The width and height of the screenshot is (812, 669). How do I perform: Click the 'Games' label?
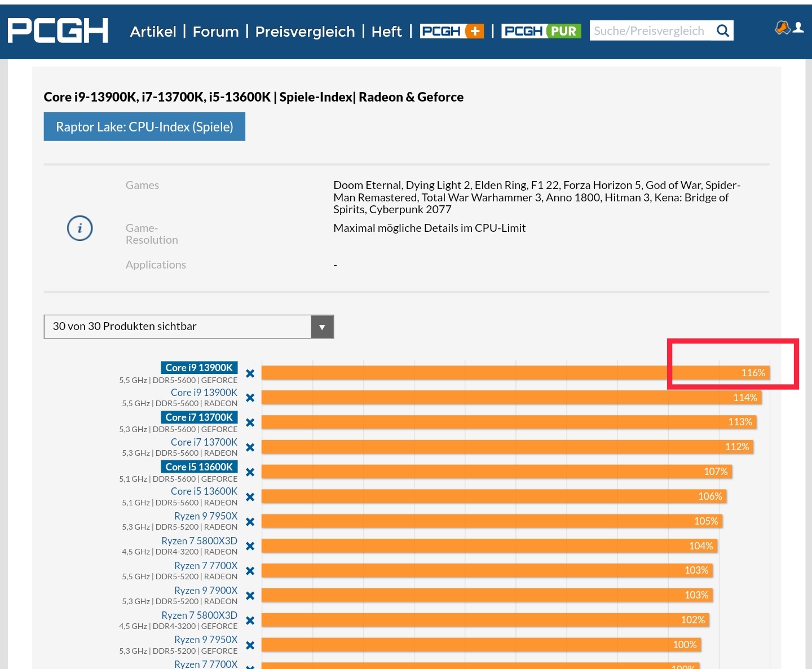142,185
